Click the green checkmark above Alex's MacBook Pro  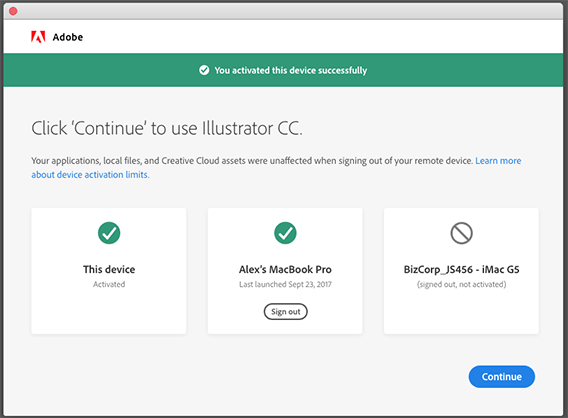tap(285, 233)
